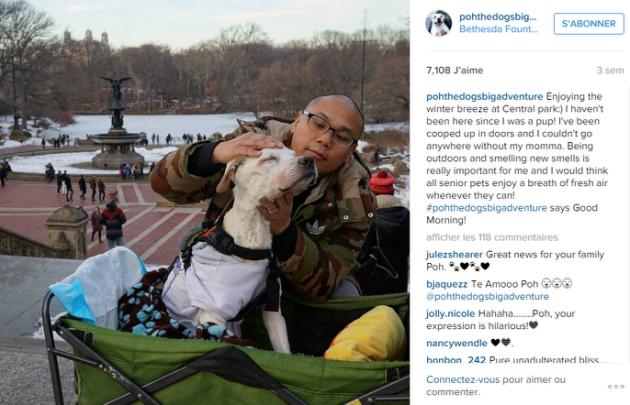The image size is (630, 405).
Task: Click the heart emojis in nancywendle's comment
Action: (501, 343)
